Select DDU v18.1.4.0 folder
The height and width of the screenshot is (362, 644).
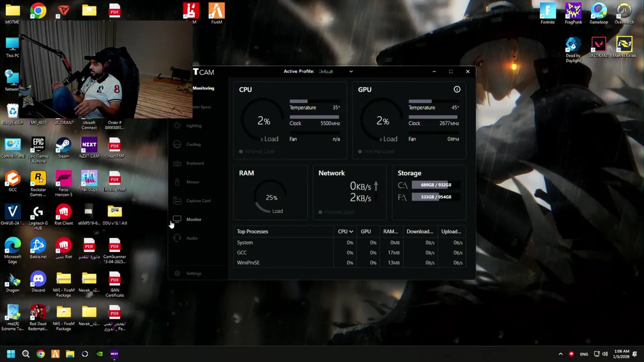click(x=115, y=215)
